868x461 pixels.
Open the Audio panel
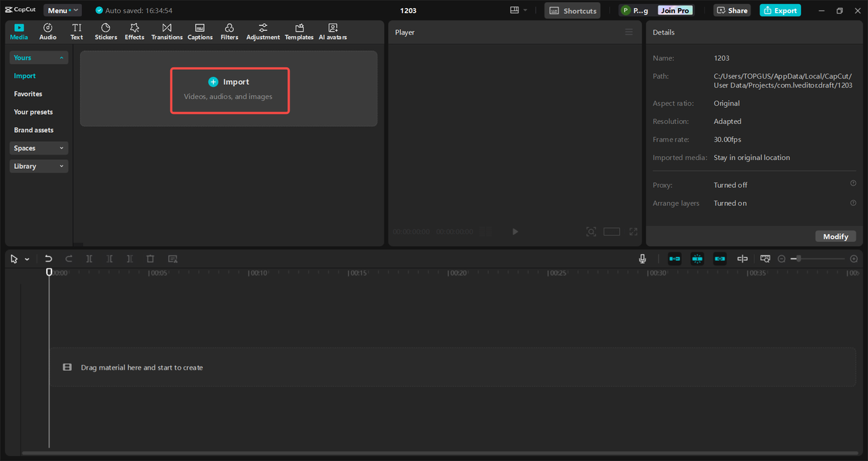[48, 31]
